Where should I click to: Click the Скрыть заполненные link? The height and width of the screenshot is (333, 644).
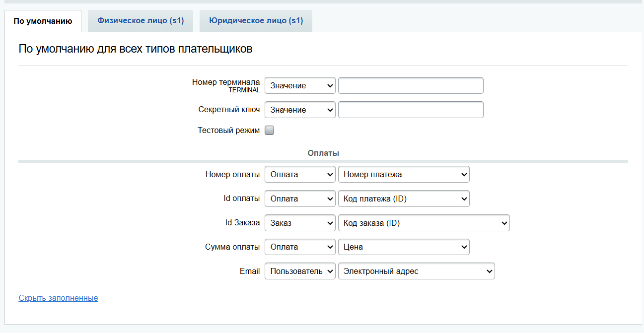pyautogui.click(x=58, y=298)
